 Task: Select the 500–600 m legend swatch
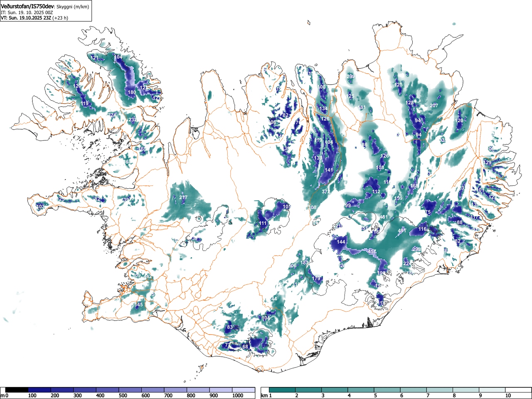pyautogui.click(x=131, y=390)
